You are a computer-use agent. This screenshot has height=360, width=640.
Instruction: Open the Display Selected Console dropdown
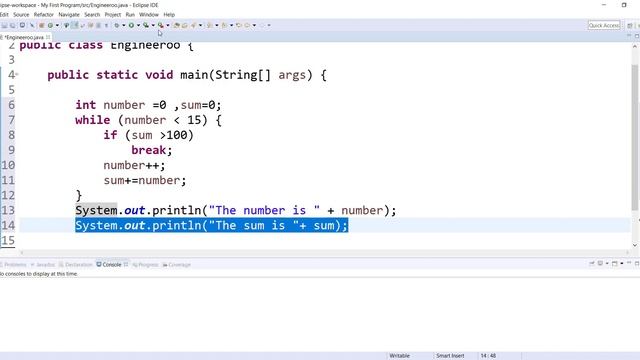click(x=607, y=263)
